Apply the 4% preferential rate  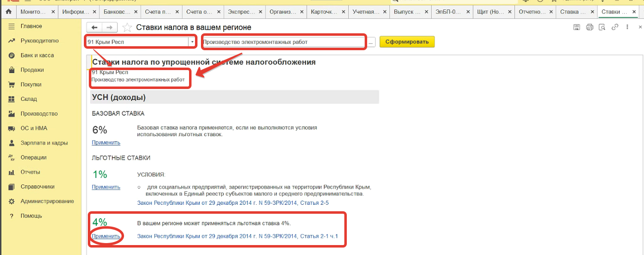pos(106,236)
